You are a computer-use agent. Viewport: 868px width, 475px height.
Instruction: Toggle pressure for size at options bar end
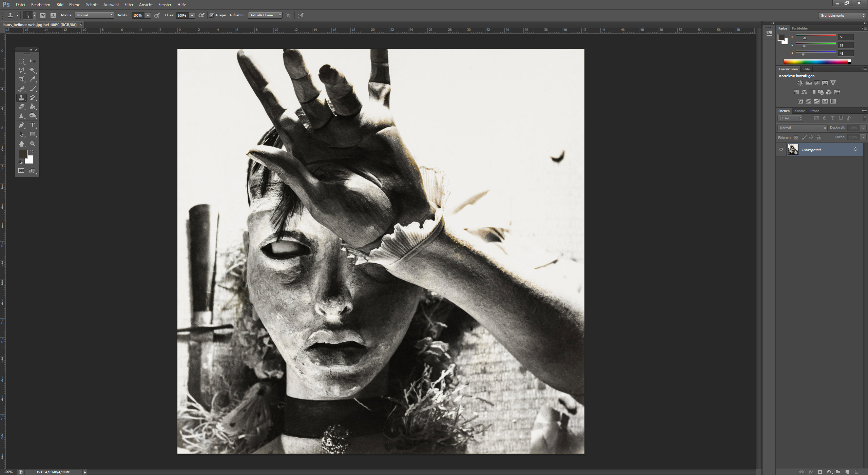[x=301, y=15]
